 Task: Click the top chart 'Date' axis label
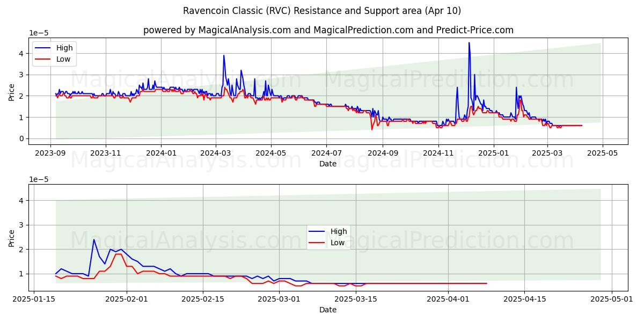click(x=328, y=164)
